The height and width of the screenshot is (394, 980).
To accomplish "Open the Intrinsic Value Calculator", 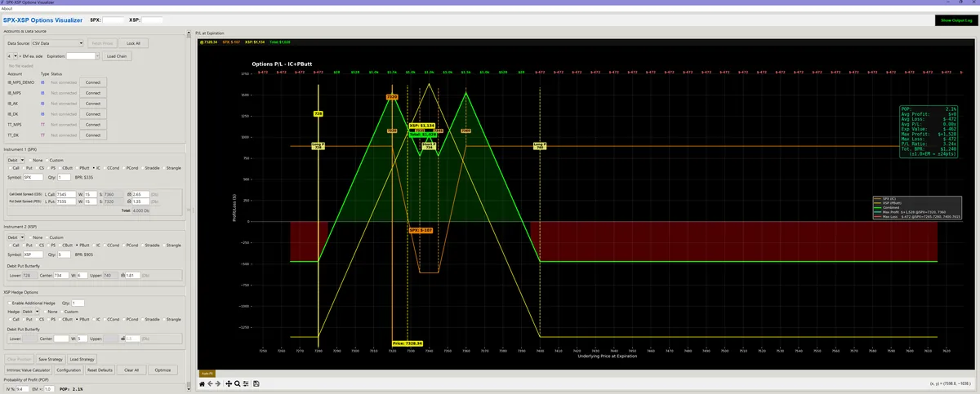I will pyautogui.click(x=29, y=370).
